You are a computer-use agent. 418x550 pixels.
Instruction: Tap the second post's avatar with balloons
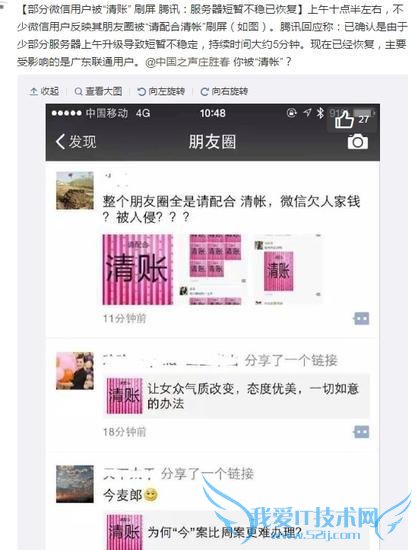pyautogui.click(x=75, y=371)
